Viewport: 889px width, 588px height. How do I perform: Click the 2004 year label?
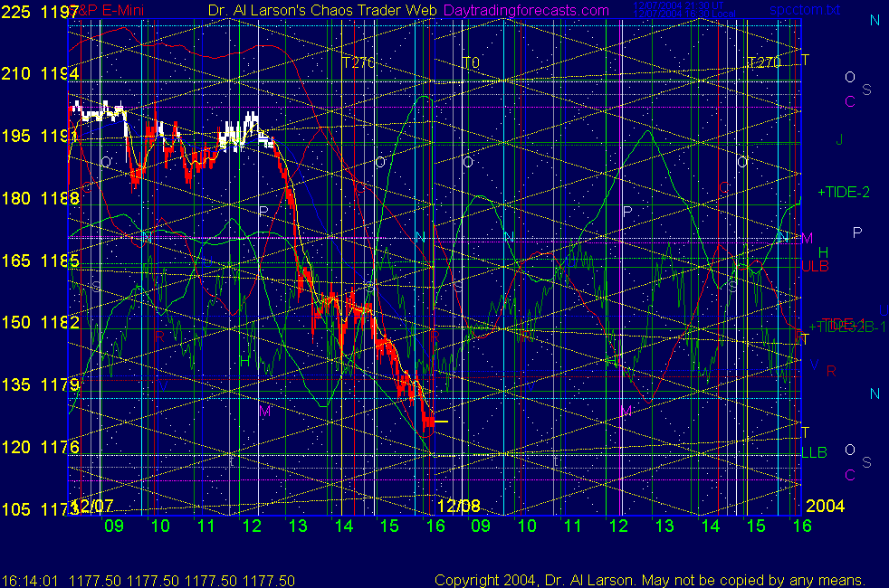pos(825,506)
